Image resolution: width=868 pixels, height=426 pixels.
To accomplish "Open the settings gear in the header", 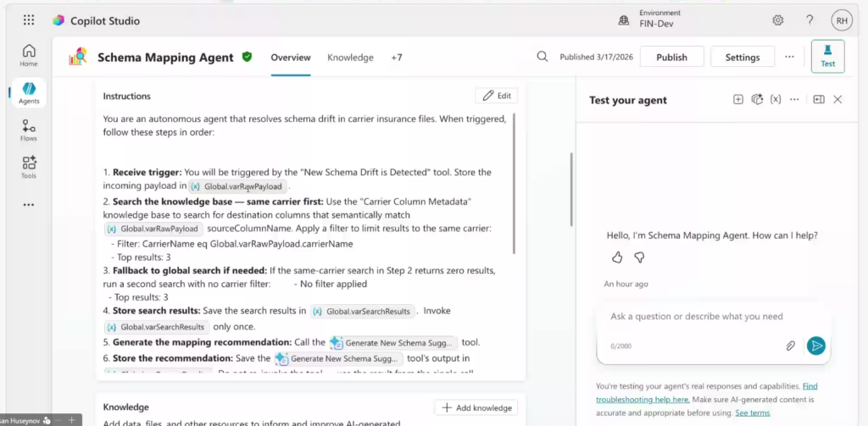I will pos(778,20).
